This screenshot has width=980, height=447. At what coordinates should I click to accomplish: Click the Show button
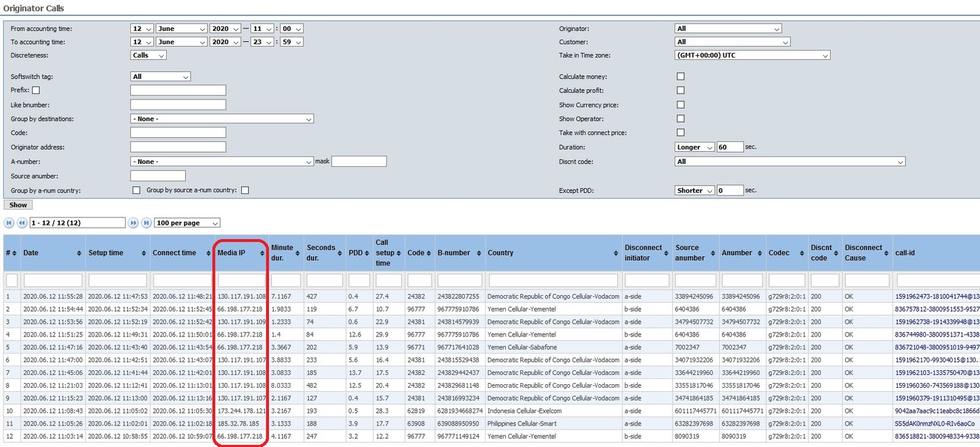click(x=18, y=205)
